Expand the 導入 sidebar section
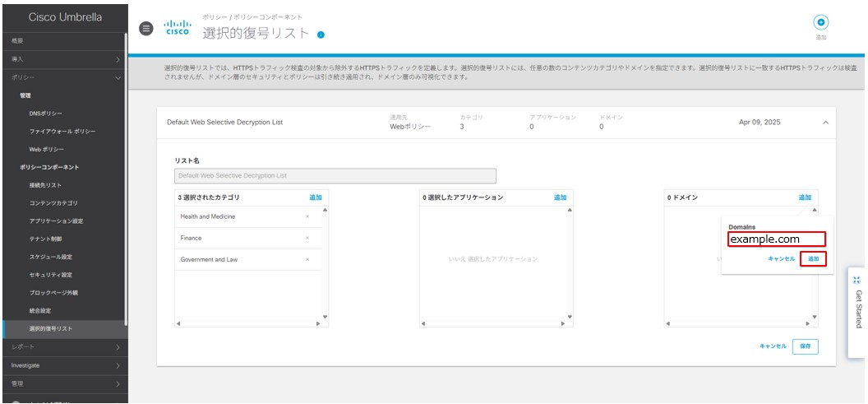The width and height of the screenshot is (868, 404). pos(63,58)
